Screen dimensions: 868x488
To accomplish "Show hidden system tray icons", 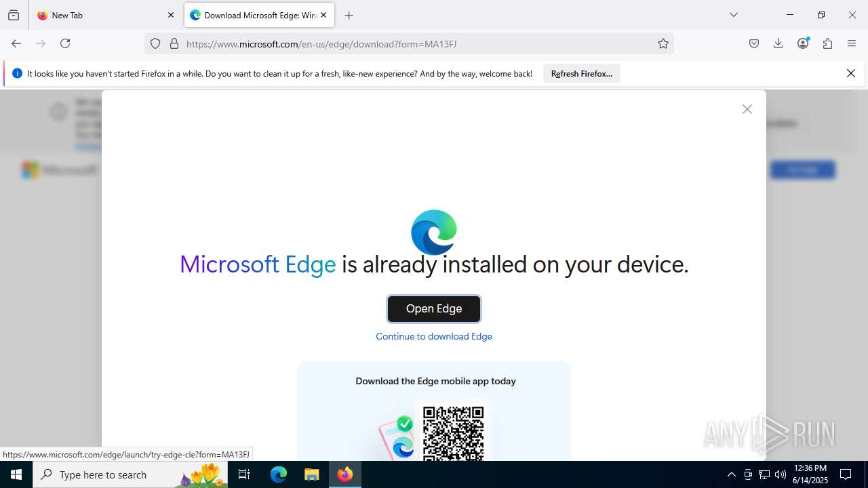I will coord(731,474).
